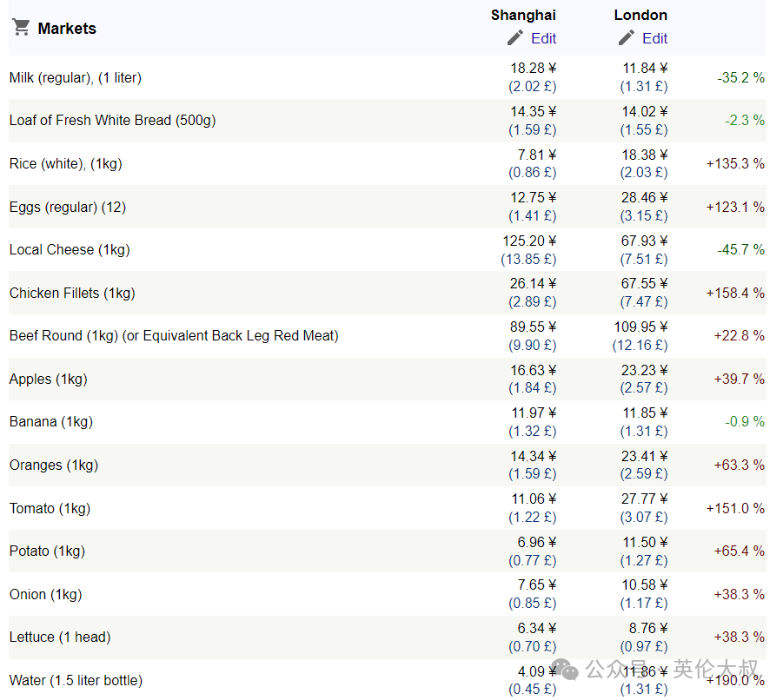Click the shopping cart Markets icon
Image resolution: width=783 pixels, height=700 pixels.
21,28
